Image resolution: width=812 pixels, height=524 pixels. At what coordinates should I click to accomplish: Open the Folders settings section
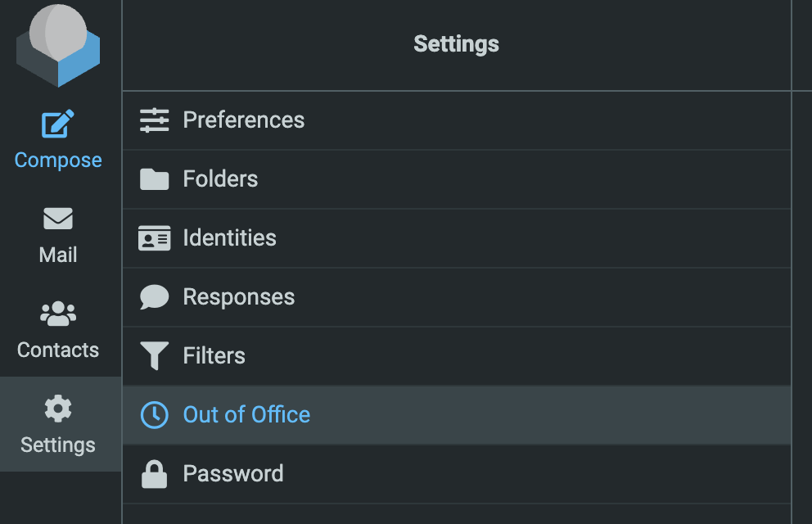click(x=220, y=179)
